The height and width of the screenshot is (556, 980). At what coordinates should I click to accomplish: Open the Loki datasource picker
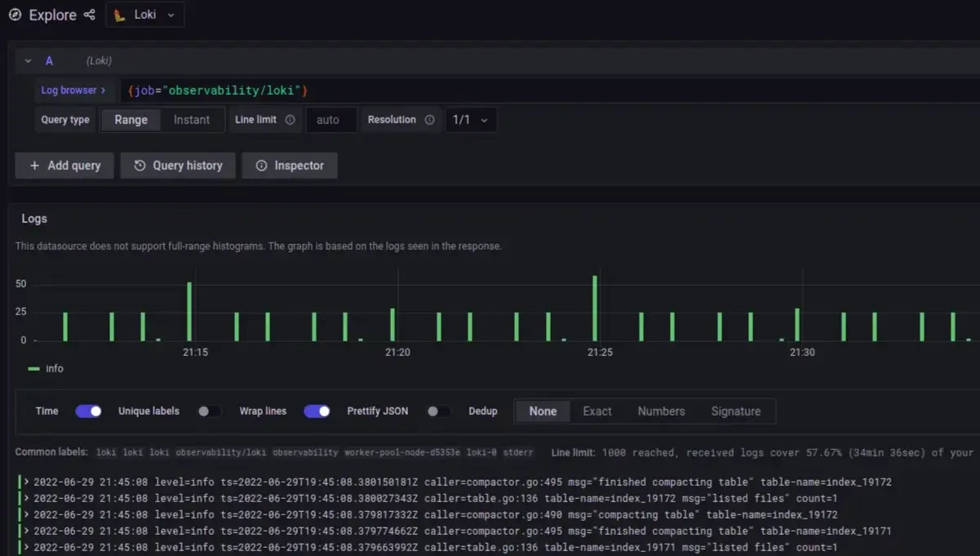(145, 15)
